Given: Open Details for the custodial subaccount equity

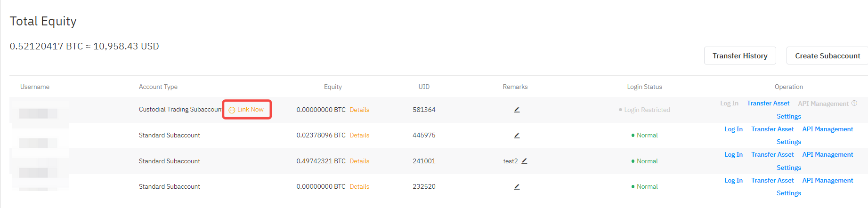Looking at the screenshot, I should click(359, 110).
